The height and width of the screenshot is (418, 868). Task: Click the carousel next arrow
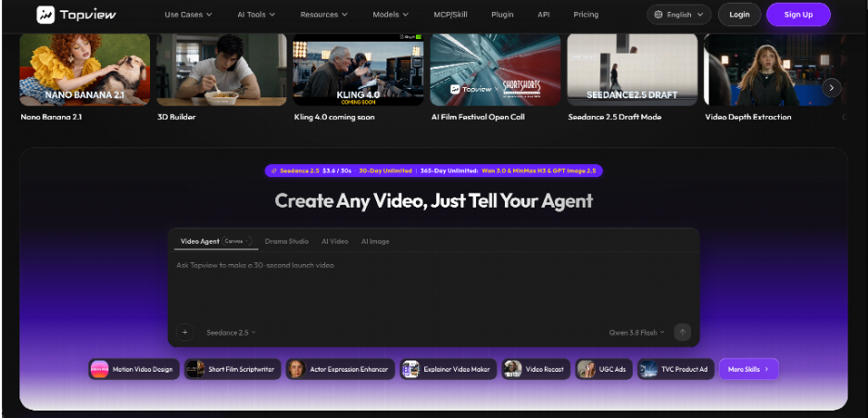832,87
